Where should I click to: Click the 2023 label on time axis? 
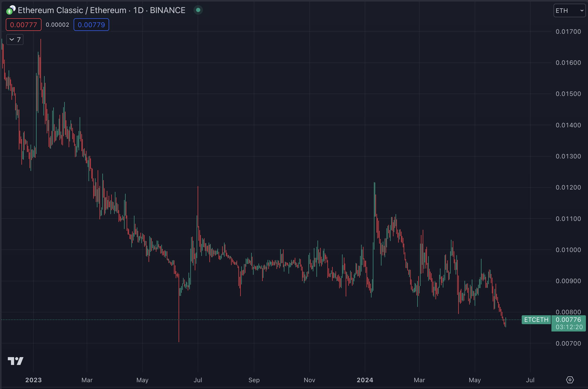click(x=33, y=380)
